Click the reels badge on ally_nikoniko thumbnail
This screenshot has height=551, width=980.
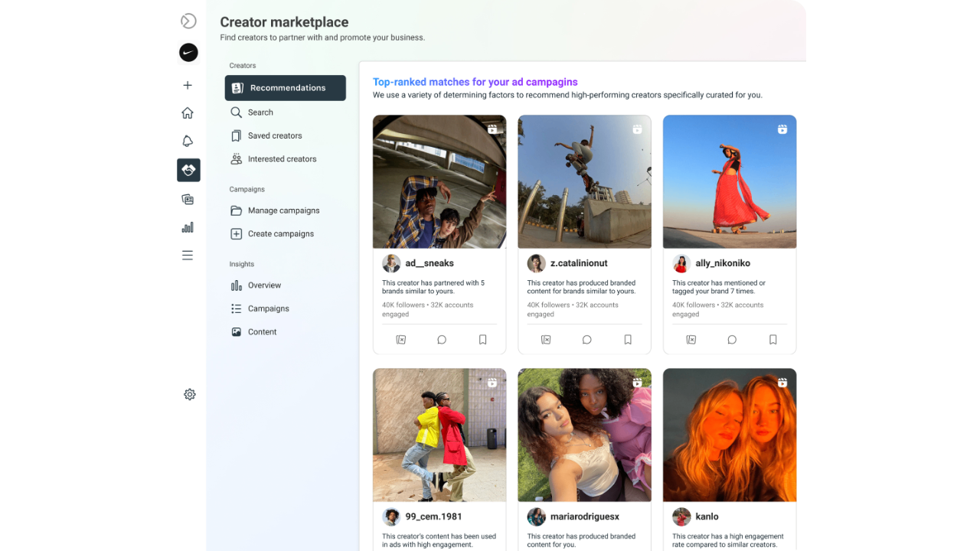coord(782,129)
